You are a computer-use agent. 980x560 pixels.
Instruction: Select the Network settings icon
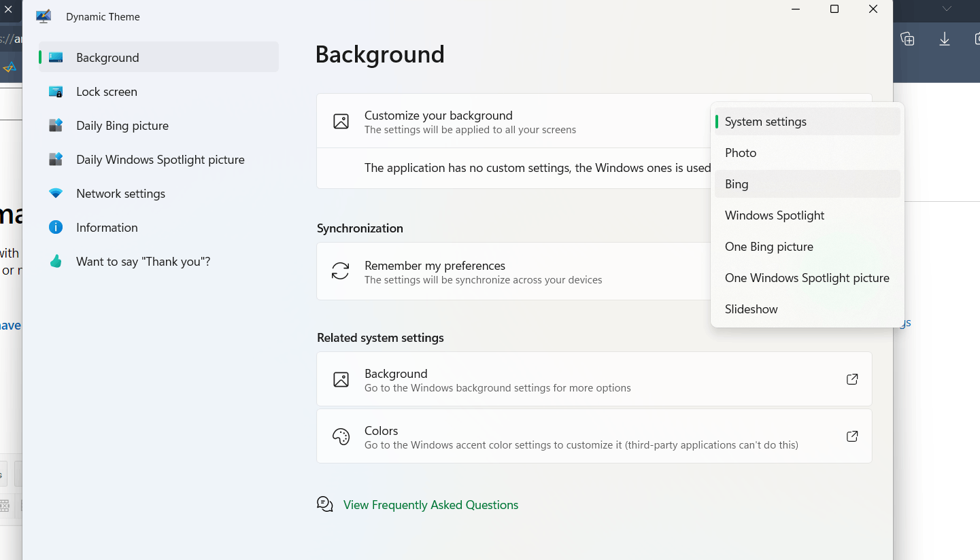pos(55,193)
